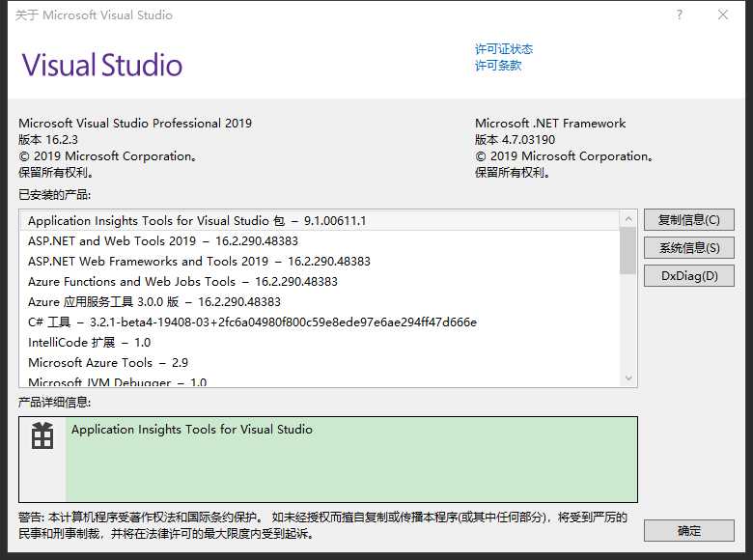Select Microsoft JVM Debugger row
Screen dimensions: 753x560
(320, 381)
